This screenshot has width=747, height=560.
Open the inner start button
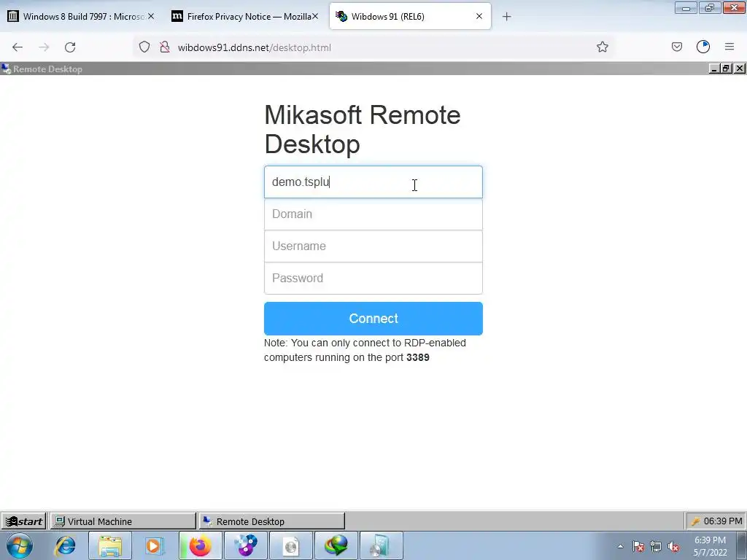24,521
